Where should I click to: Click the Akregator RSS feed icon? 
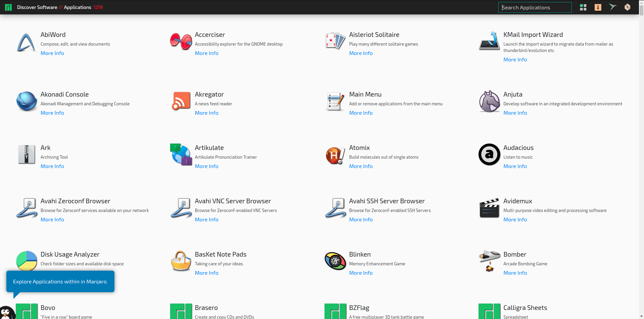pos(181,101)
